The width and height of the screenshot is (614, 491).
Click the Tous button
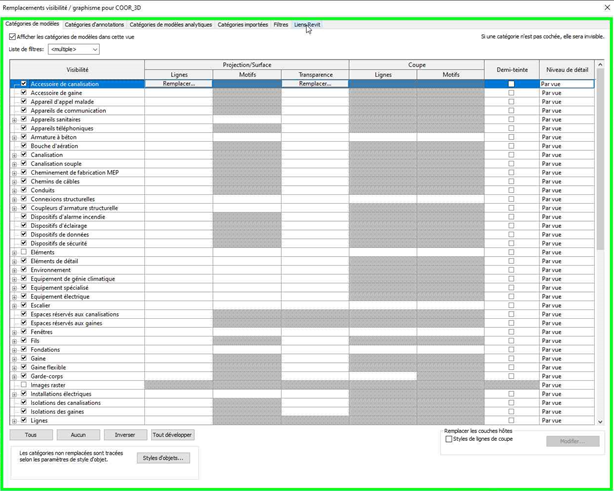point(31,435)
